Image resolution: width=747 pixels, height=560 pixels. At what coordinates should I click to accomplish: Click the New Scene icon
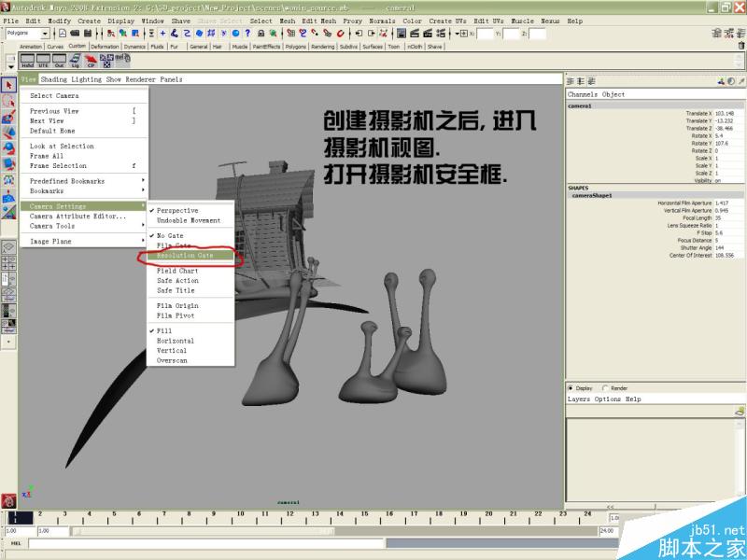63,34
